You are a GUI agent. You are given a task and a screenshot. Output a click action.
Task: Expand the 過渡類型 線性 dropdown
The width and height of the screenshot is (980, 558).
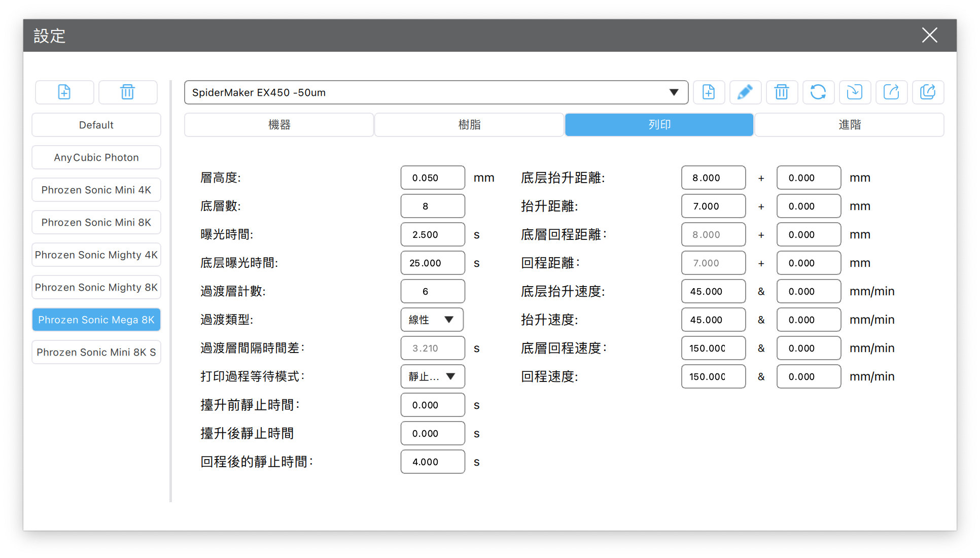(432, 320)
